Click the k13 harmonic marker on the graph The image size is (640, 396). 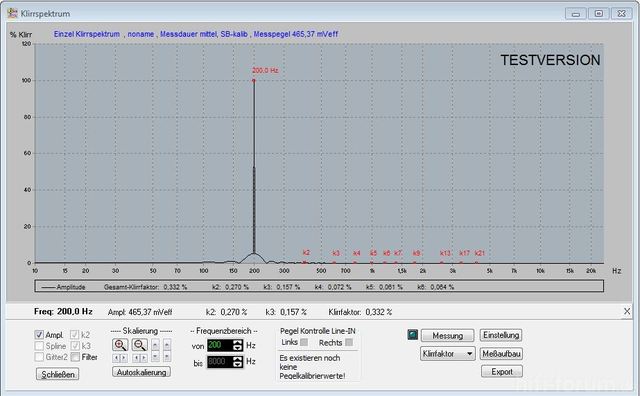click(445, 253)
